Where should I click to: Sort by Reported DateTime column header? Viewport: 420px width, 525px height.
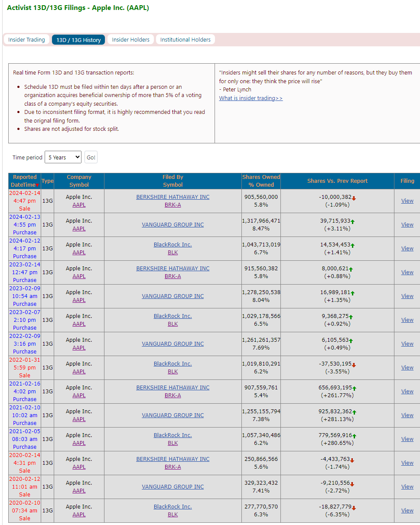[x=25, y=181]
